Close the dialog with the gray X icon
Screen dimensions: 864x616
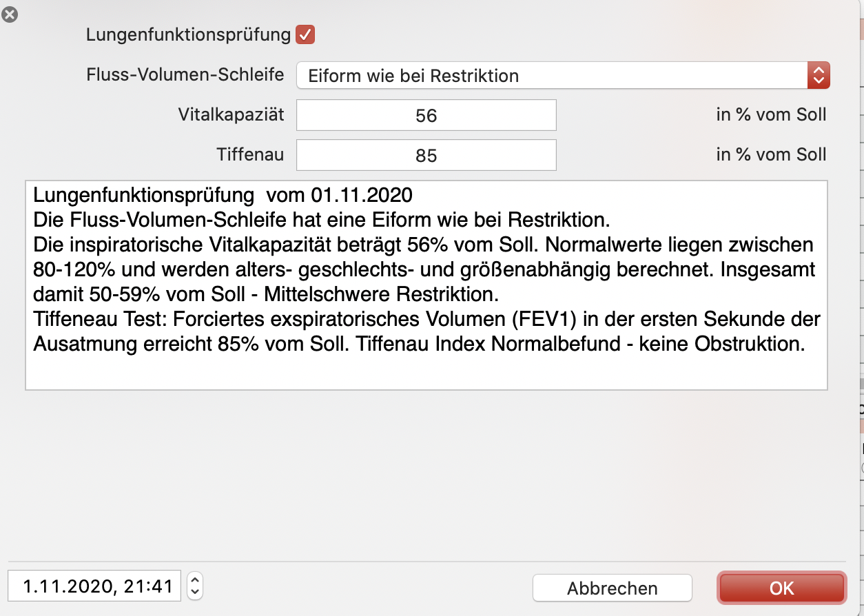(10, 14)
